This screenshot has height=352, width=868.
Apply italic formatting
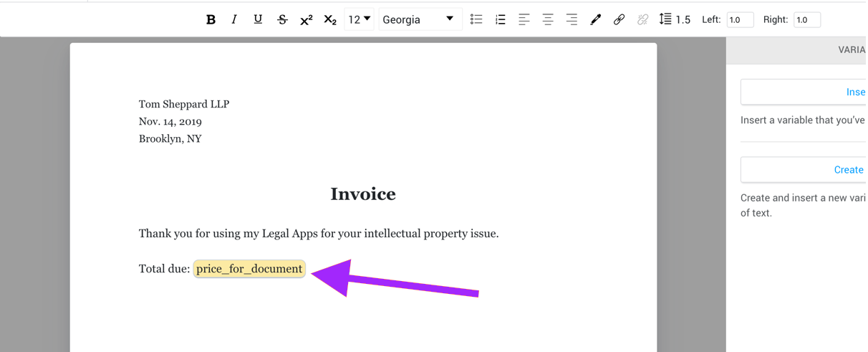pyautogui.click(x=234, y=20)
